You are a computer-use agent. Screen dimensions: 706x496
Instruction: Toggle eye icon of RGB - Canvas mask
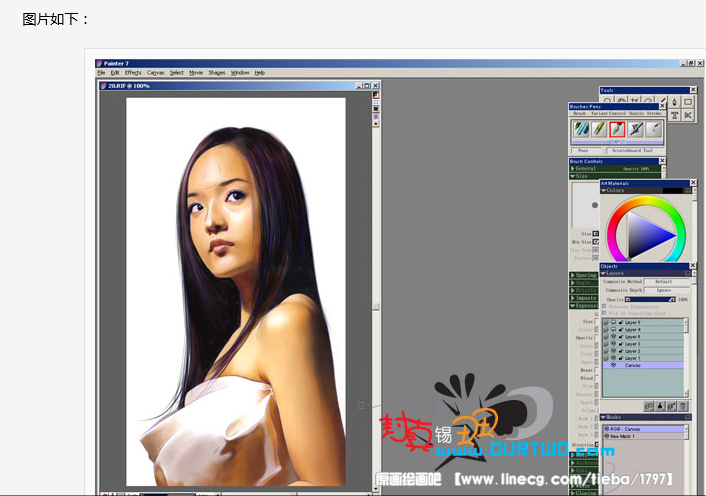pyautogui.click(x=606, y=429)
